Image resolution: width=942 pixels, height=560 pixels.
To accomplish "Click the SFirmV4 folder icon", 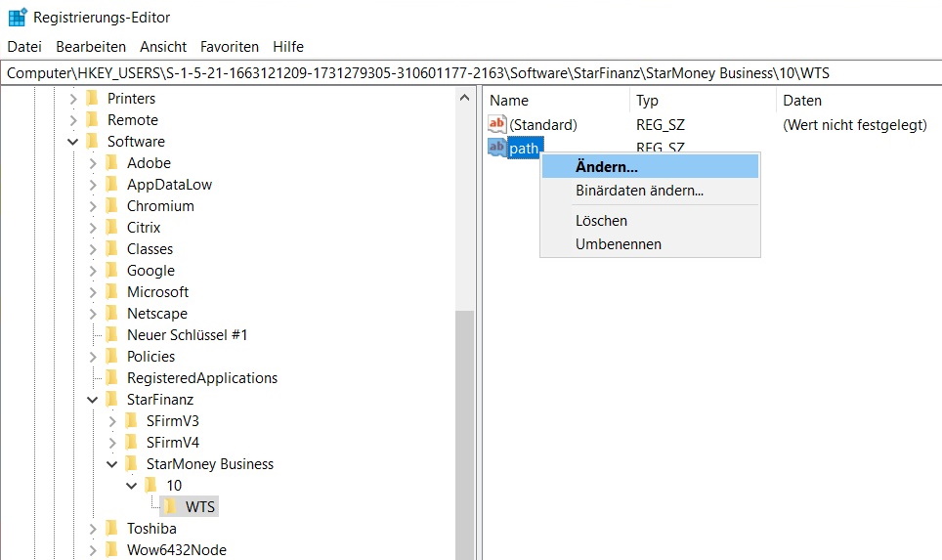I will click(132, 442).
